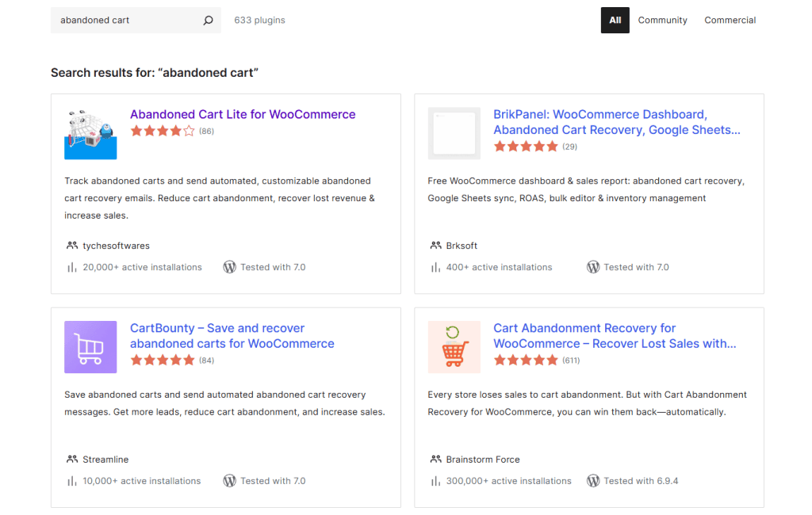
Task: Click the (611) review count
Action: [x=571, y=360]
